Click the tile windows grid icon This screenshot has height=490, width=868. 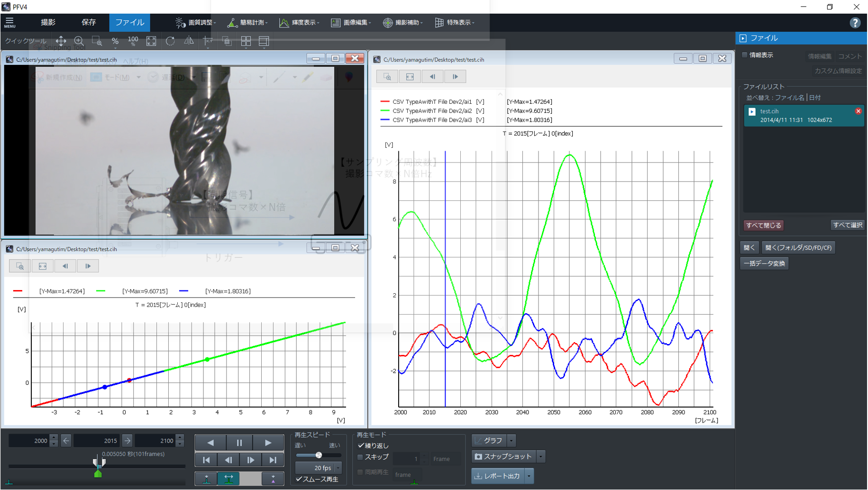tap(246, 41)
